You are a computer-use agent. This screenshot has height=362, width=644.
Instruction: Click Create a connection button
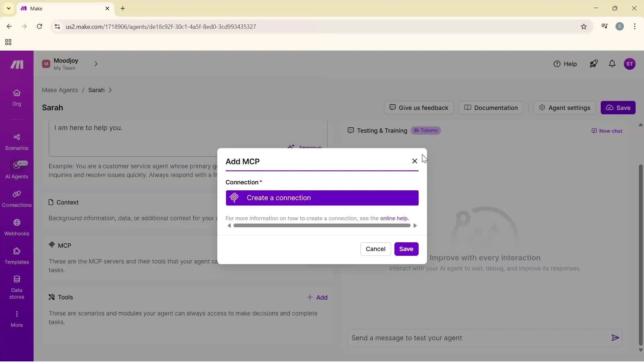coord(322,198)
